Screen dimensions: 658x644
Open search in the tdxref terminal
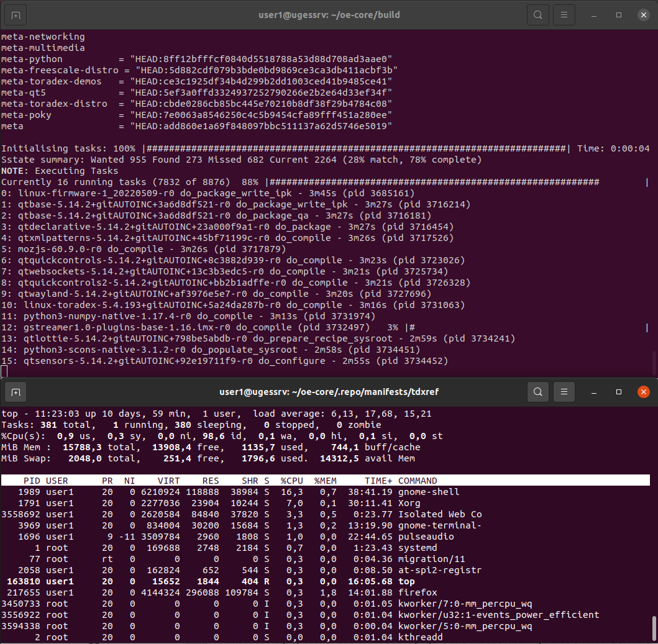pos(537,392)
